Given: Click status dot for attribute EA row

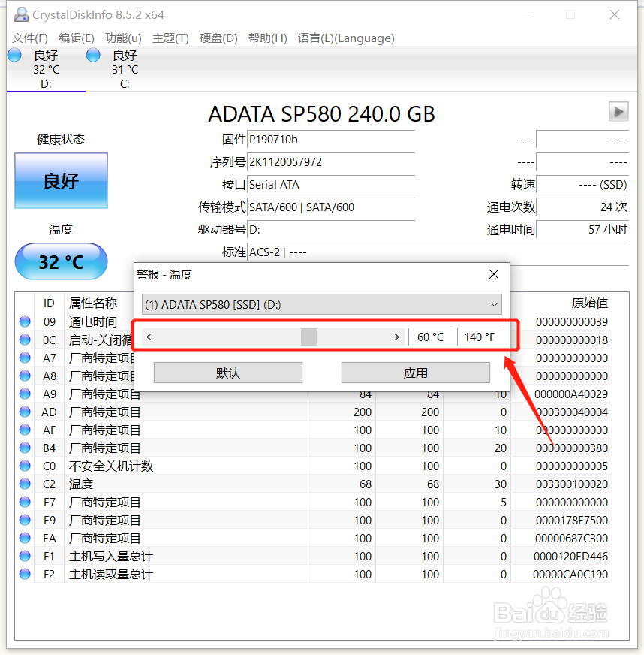Looking at the screenshot, I should point(25,538).
